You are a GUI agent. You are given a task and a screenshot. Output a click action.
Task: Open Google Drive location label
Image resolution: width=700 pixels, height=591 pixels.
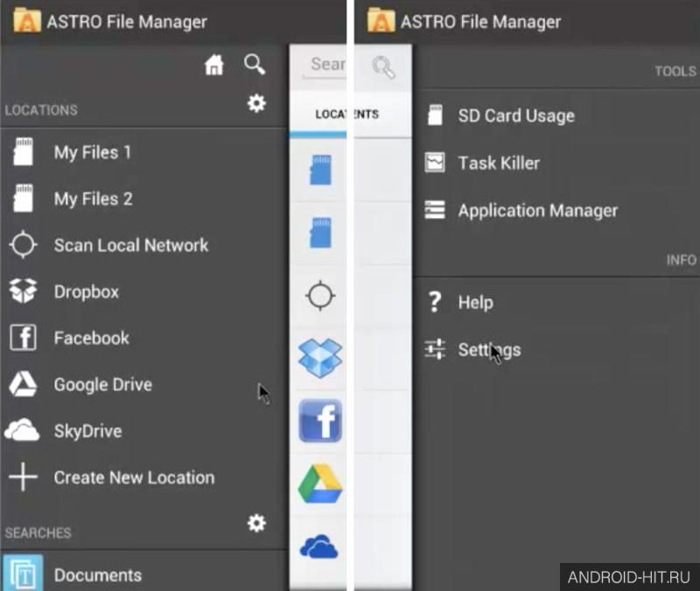point(103,384)
